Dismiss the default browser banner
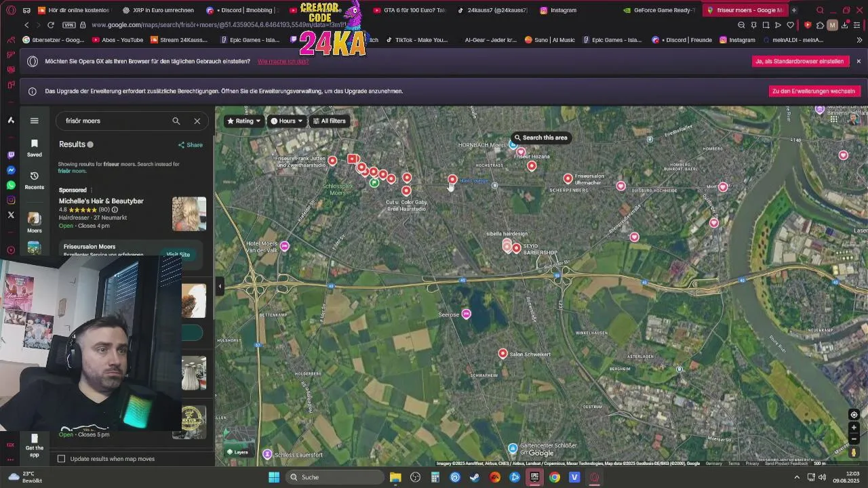868x488 pixels. coord(859,61)
